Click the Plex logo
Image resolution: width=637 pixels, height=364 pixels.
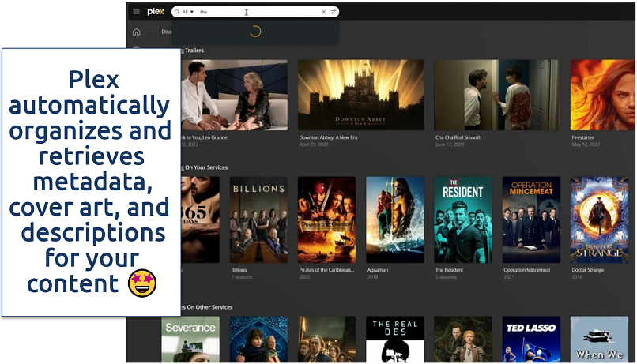(155, 12)
